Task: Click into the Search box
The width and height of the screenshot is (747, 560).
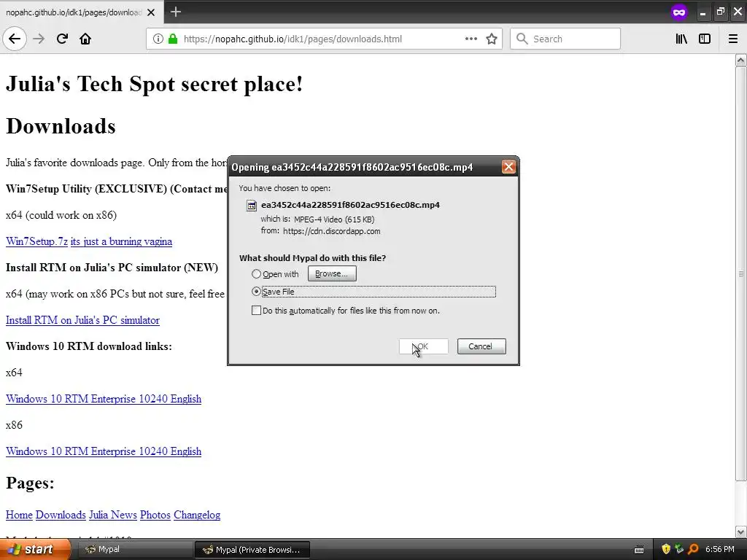Action: (x=565, y=39)
